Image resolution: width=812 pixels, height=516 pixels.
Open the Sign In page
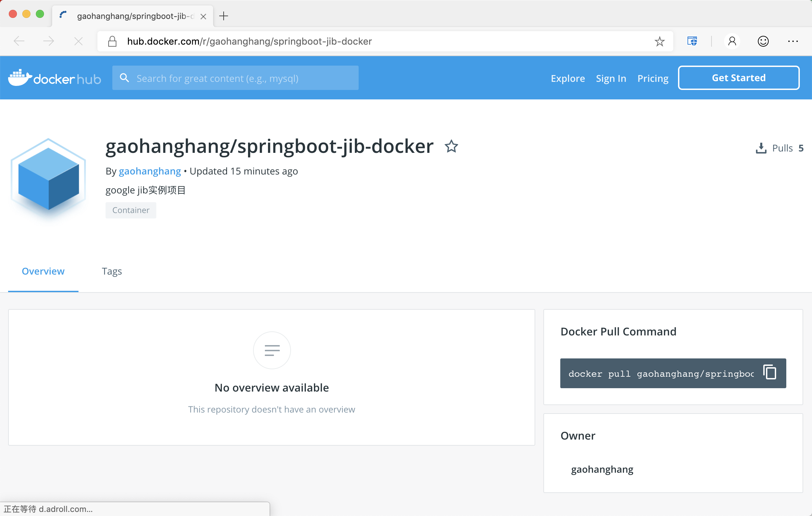pyautogui.click(x=611, y=78)
